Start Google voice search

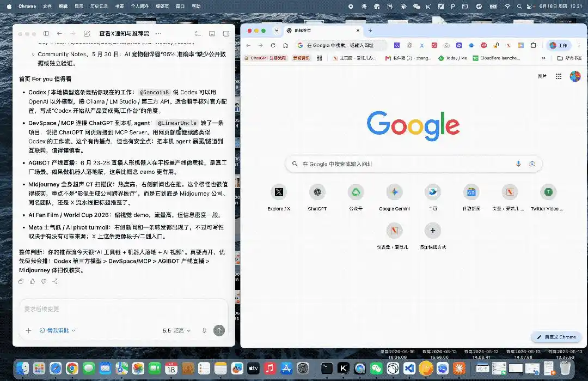click(x=518, y=164)
